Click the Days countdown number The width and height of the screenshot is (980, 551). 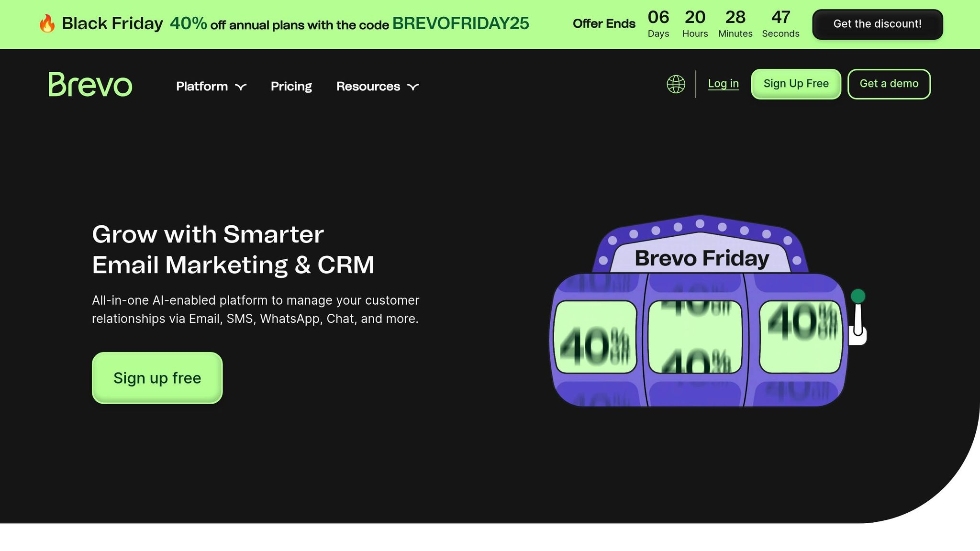tap(658, 18)
